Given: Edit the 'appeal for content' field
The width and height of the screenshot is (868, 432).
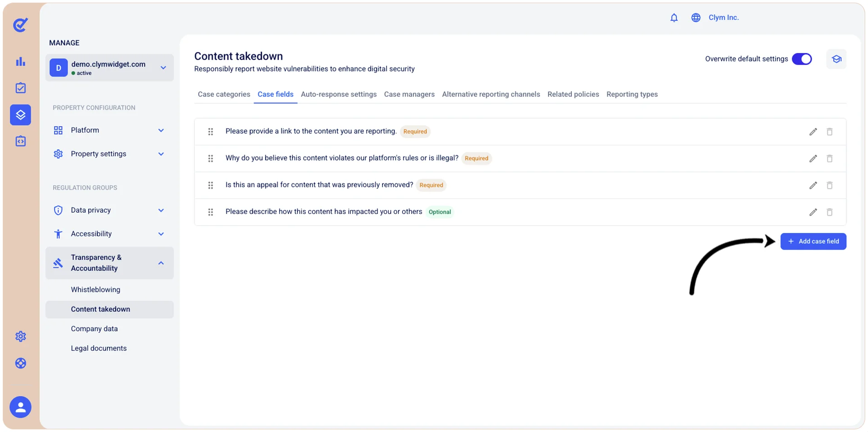Looking at the screenshot, I should pos(813,185).
